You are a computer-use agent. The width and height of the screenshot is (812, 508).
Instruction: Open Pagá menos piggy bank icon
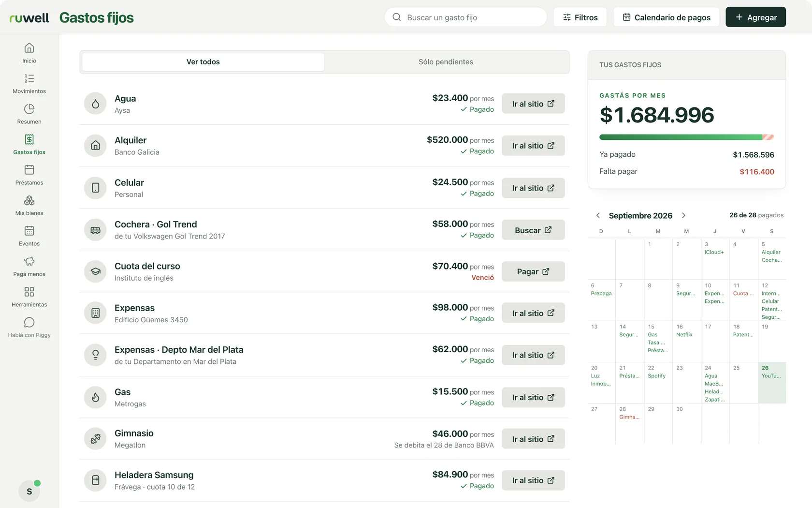click(29, 261)
